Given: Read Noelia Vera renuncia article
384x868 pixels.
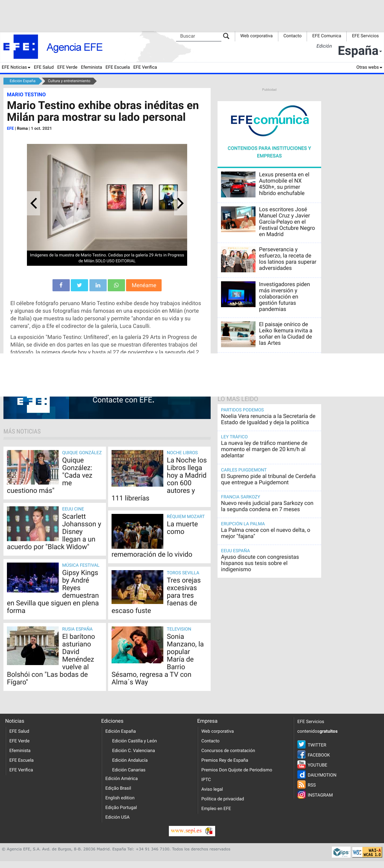Looking at the screenshot, I should click(x=268, y=419).
